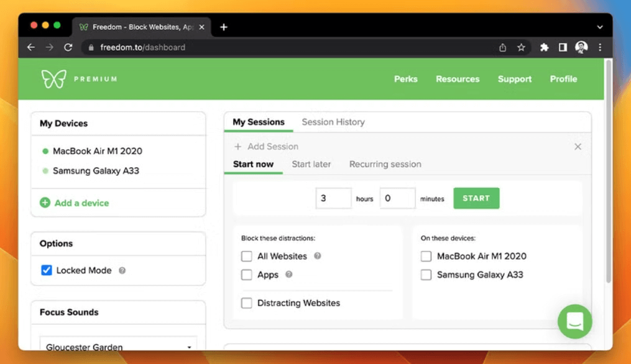
Task: Check the Distracting Websites checkbox
Action: point(246,303)
